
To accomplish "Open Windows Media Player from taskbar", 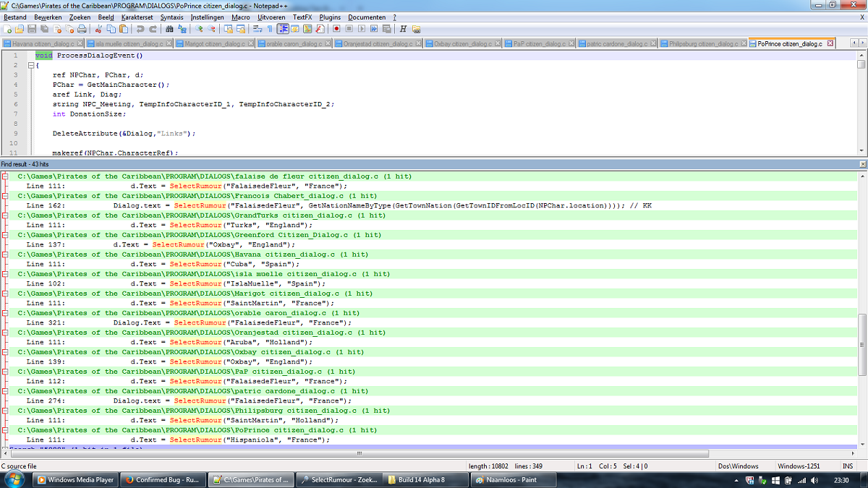I will coord(76,479).
